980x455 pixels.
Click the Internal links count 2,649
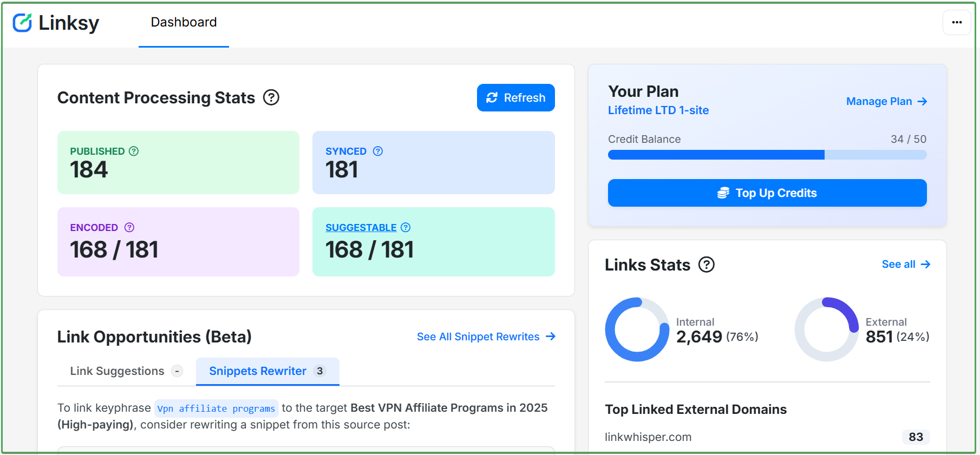pyautogui.click(x=699, y=337)
